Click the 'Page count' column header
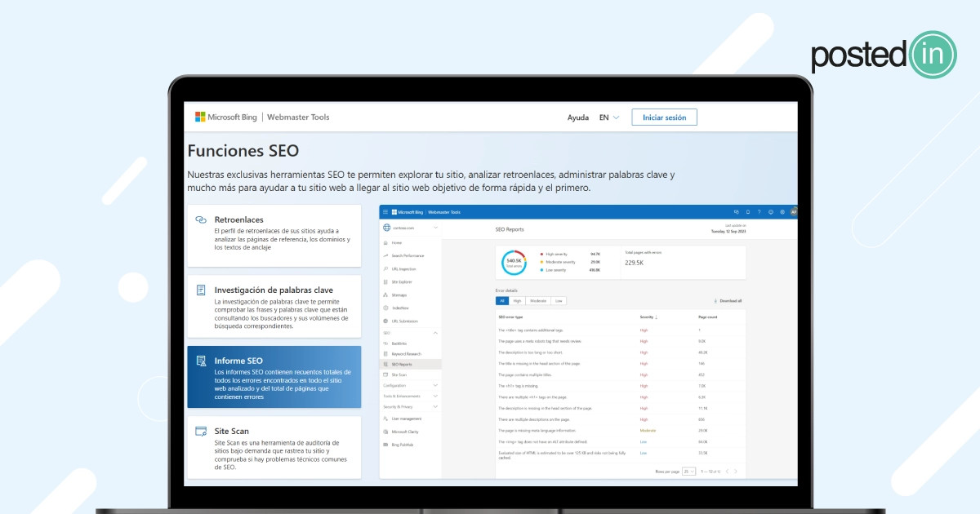Viewport: 980px width, 514px height. point(707,317)
